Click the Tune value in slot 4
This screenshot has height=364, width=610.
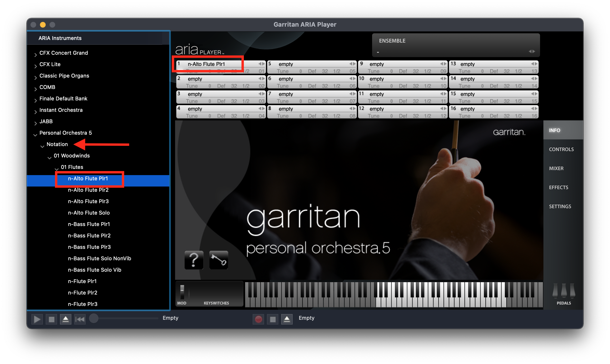pos(210,116)
